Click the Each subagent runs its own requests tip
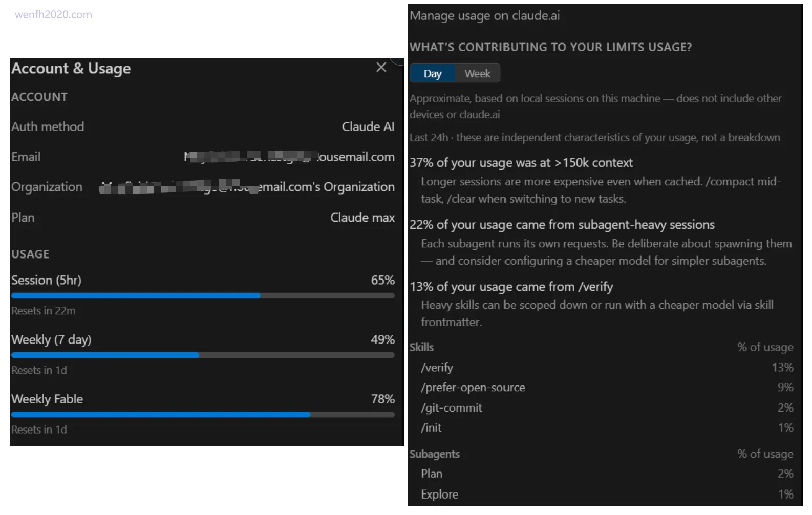Viewport: 812px width, 515px height. [x=606, y=252]
